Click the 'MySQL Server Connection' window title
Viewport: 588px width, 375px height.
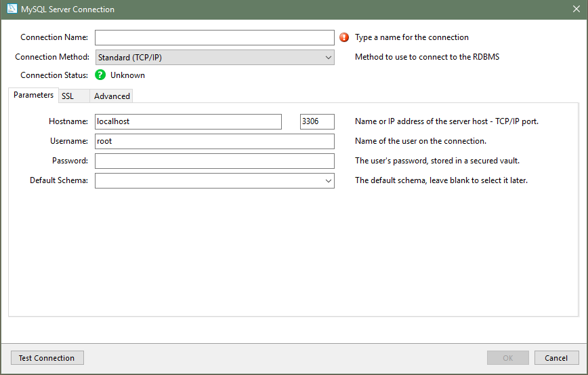[68, 9]
